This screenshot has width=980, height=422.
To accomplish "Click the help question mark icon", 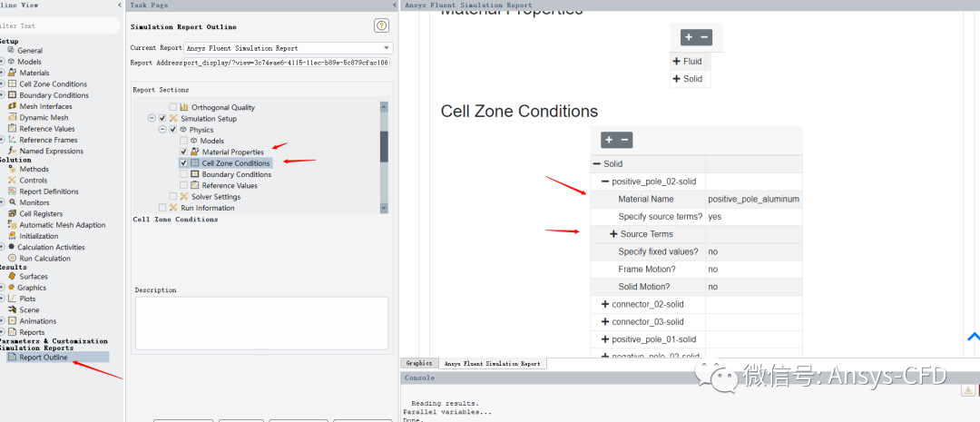I will 381,25.
